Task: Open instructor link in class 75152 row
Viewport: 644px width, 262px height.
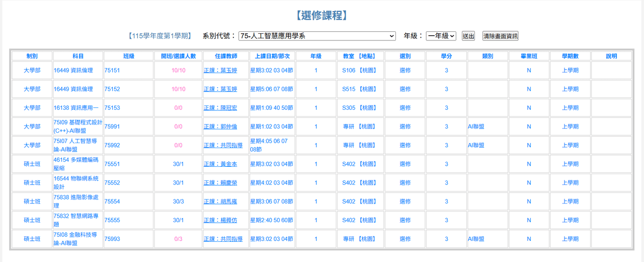Action: (x=220, y=89)
